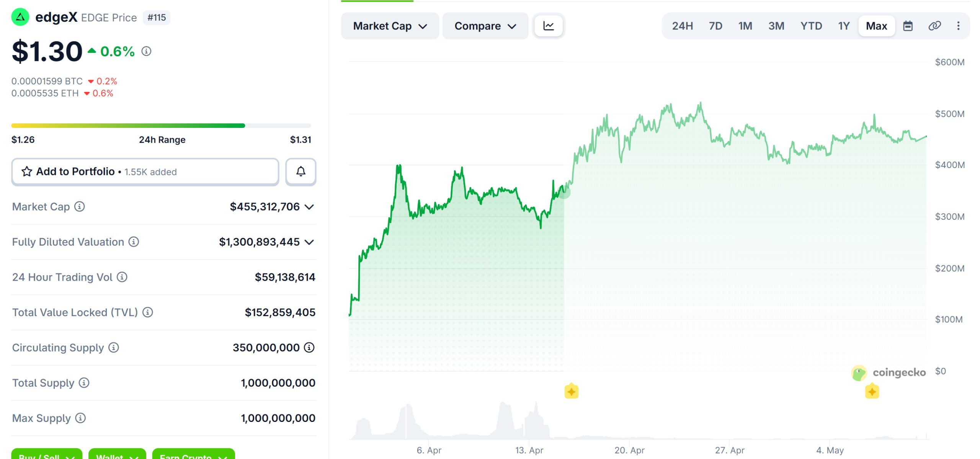Open the Buy / Sell dropdown
This screenshot has height=459, width=980.
(x=47, y=454)
